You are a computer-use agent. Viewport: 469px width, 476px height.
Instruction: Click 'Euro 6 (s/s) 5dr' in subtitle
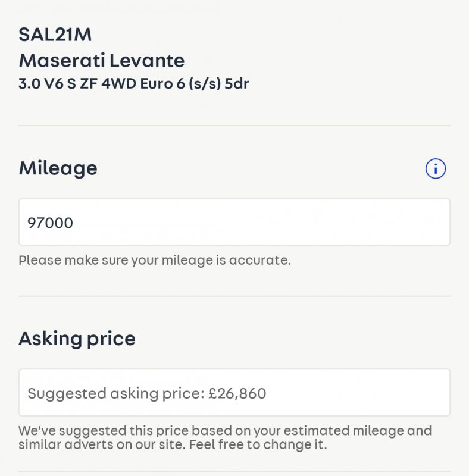(x=195, y=83)
